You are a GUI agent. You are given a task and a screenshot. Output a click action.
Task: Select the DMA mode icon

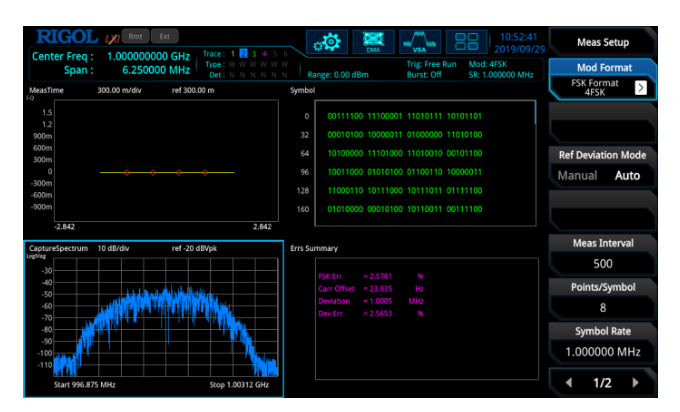coord(373,42)
